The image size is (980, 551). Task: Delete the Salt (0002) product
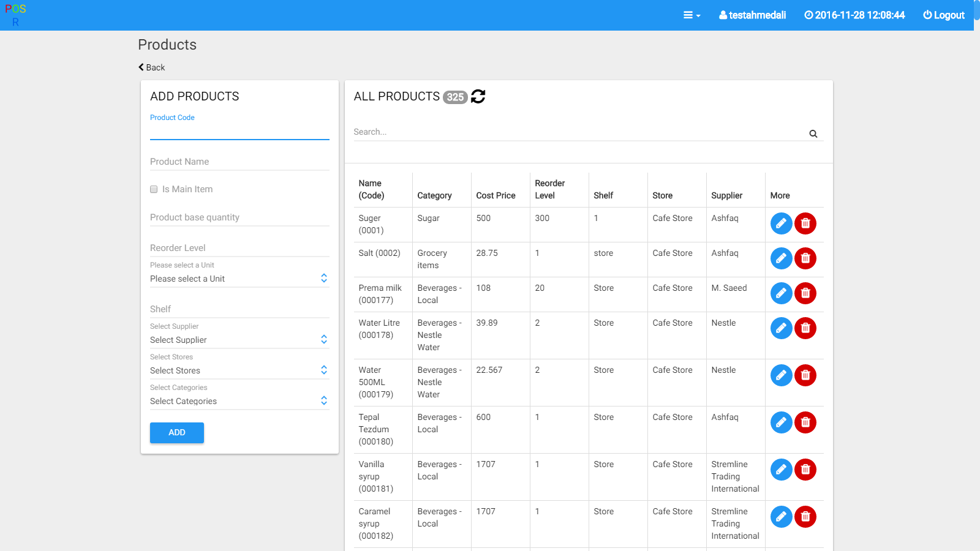[805, 258]
